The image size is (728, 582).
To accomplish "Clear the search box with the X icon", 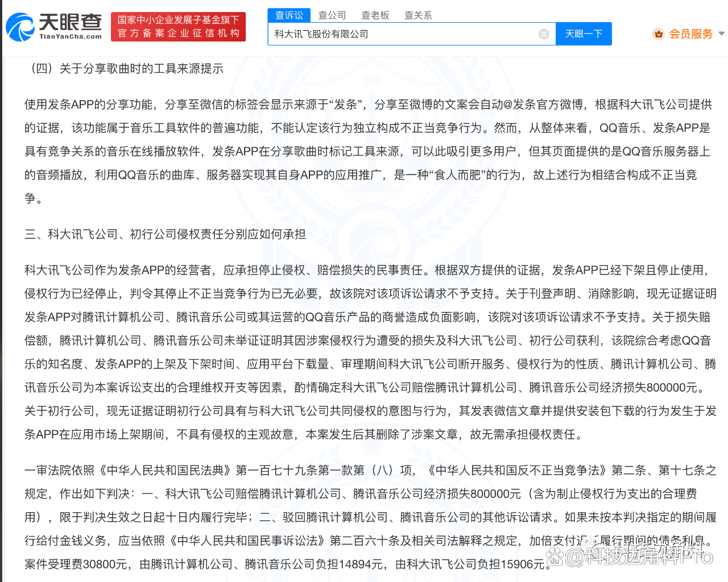I will (544, 34).
